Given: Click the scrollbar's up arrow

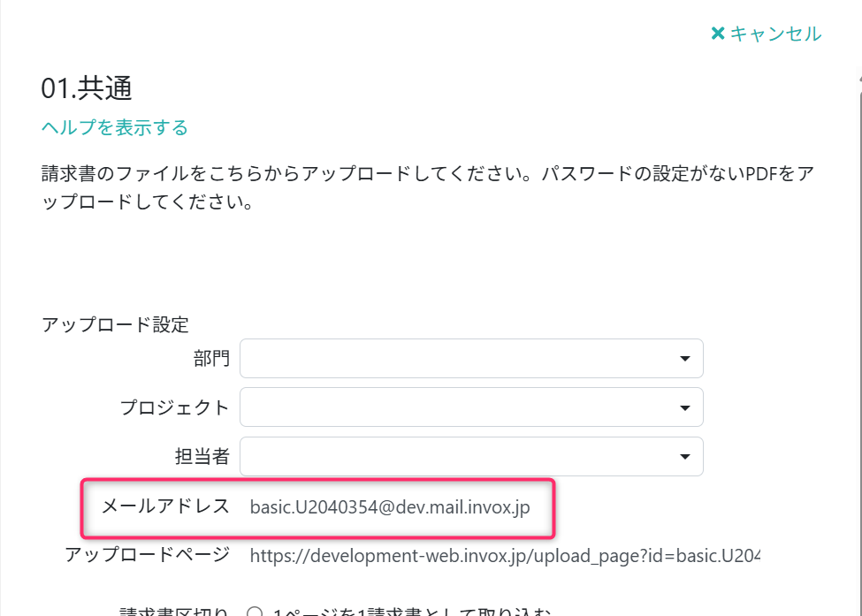Looking at the screenshot, I should [x=857, y=78].
